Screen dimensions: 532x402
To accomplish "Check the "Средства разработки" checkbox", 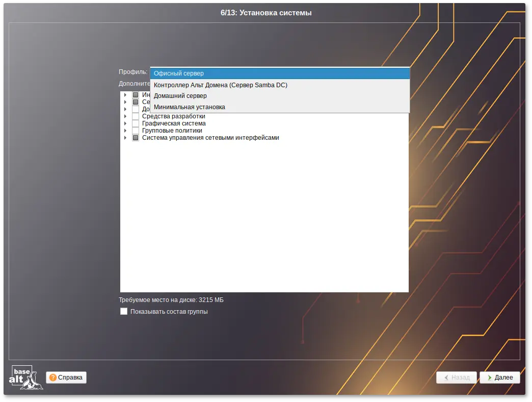I will [136, 116].
